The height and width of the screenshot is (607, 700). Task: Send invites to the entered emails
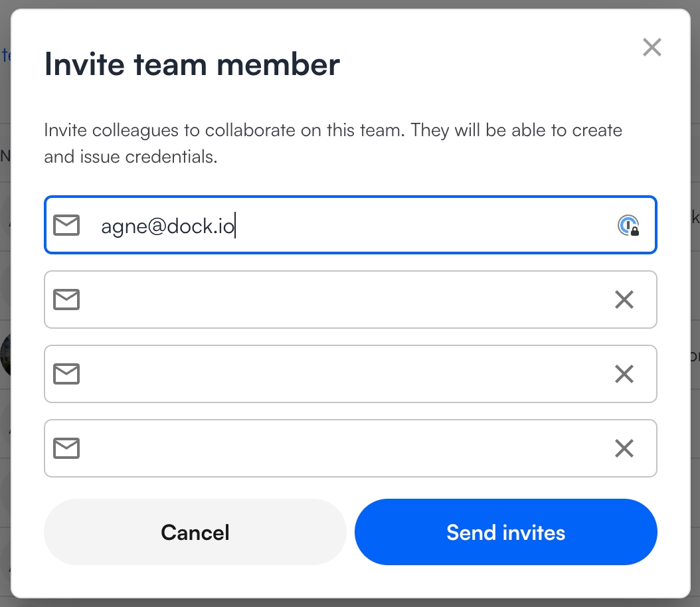[x=505, y=532]
